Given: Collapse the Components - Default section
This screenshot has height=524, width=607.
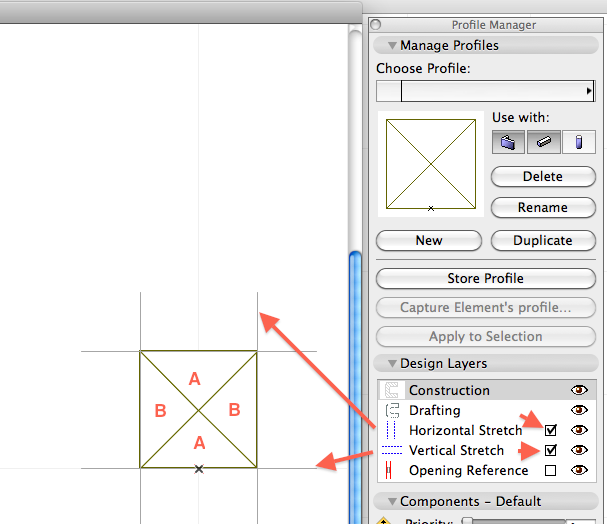Looking at the screenshot, I should pos(392,502).
